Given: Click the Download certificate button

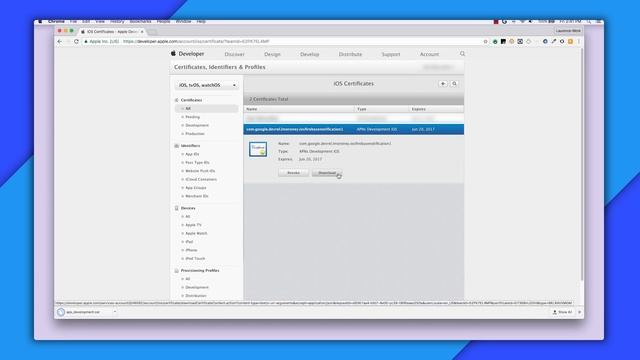Looking at the screenshot, I should click(x=327, y=173).
